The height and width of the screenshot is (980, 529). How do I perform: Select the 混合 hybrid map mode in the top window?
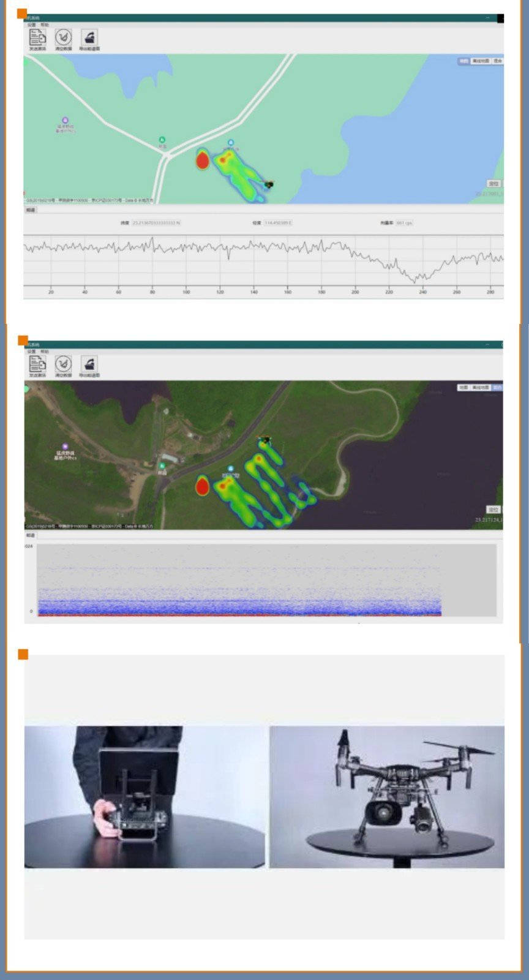pos(497,61)
